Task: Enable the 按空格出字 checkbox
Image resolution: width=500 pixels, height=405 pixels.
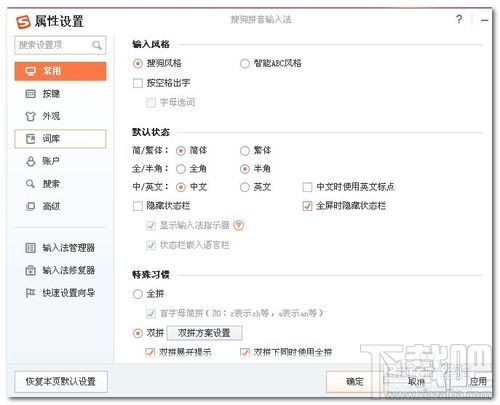Action: coord(138,83)
